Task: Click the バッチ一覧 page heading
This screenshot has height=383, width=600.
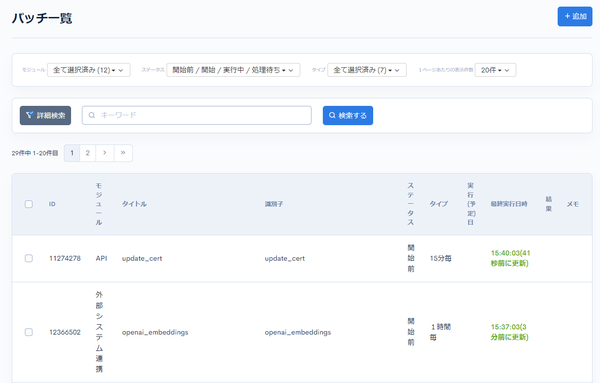Action: click(42, 18)
